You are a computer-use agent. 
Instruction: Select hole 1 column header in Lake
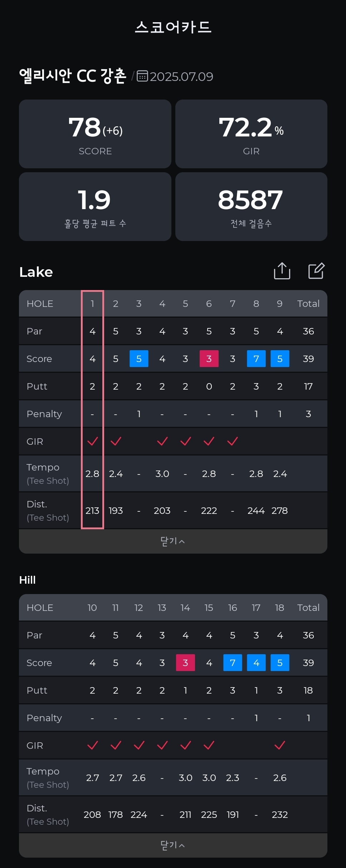coord(92,304)
